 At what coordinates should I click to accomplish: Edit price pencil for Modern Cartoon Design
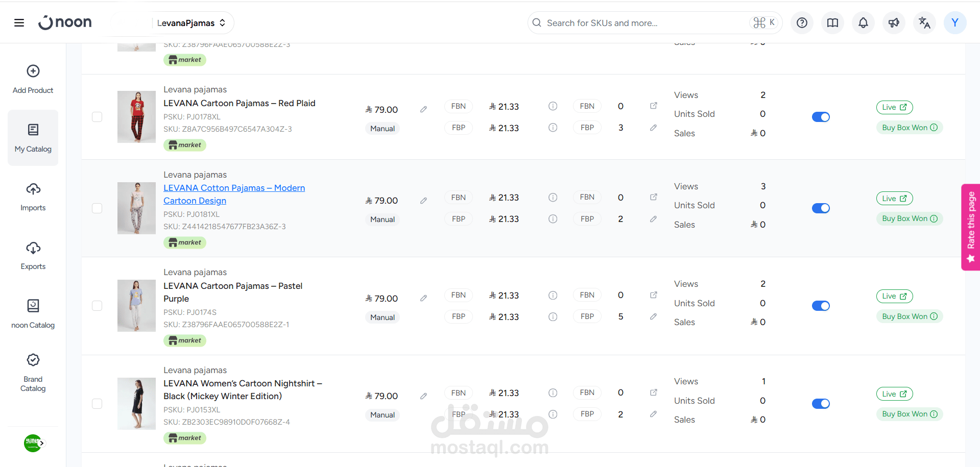coord(423,201)
